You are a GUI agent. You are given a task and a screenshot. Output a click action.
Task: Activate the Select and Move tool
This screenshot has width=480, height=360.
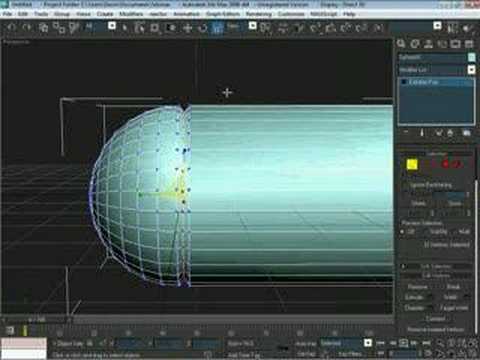point(187,28)
